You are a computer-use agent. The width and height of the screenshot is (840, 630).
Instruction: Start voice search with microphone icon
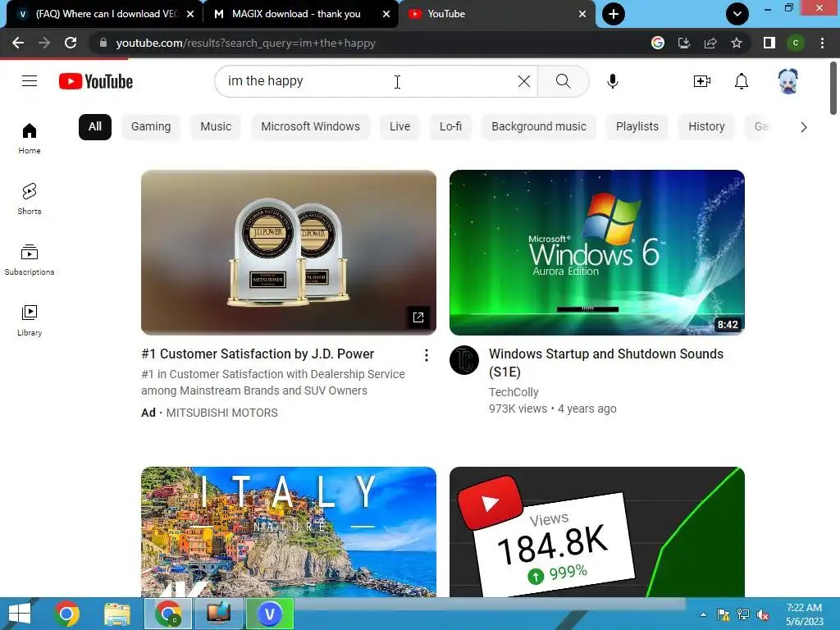pos(612,81)
